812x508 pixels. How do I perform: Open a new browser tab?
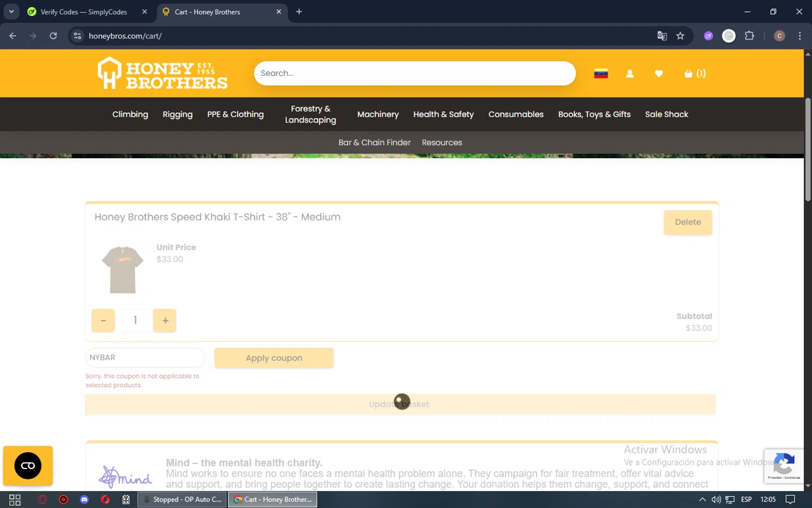click(299, 11)
